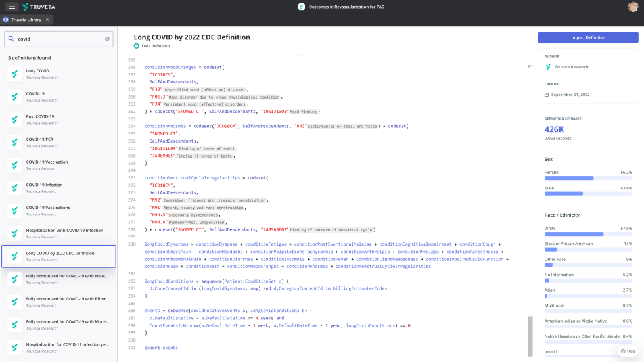
Task: Click in the definitions search field
Action: (x=59, y=39)
